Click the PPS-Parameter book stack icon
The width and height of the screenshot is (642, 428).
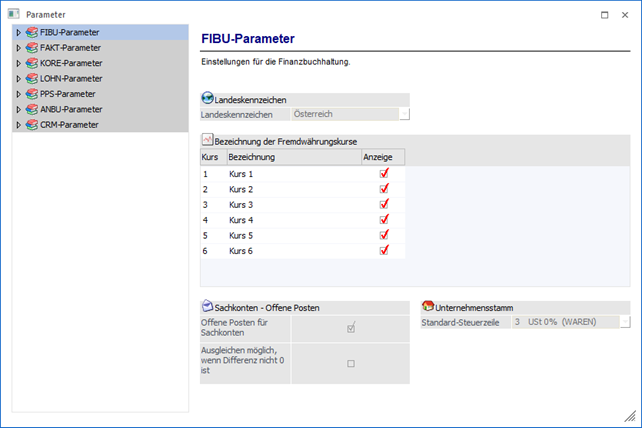coord(32,94)
